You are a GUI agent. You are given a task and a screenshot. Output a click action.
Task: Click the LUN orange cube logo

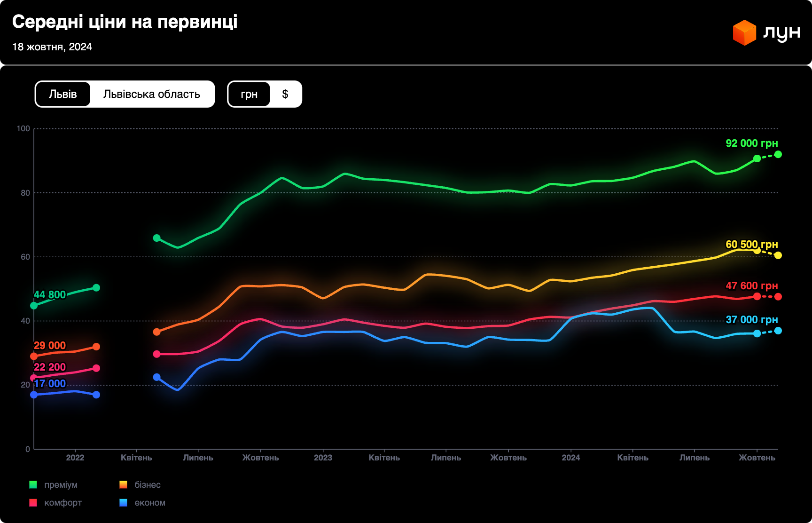[744, 33]
